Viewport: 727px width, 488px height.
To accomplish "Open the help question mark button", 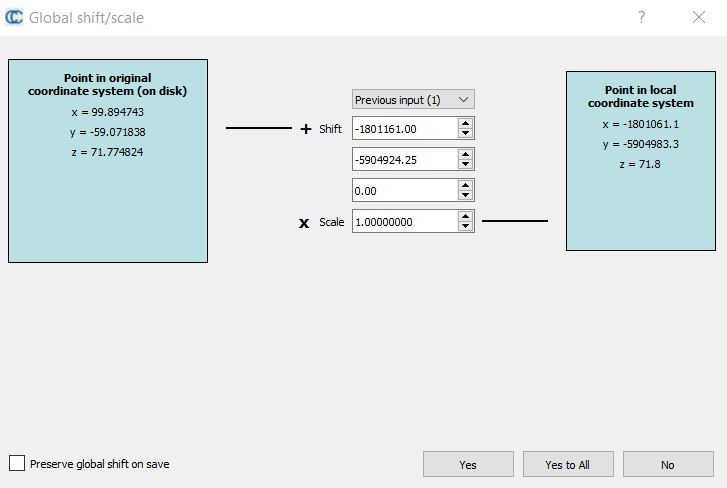I will (641, 17).
